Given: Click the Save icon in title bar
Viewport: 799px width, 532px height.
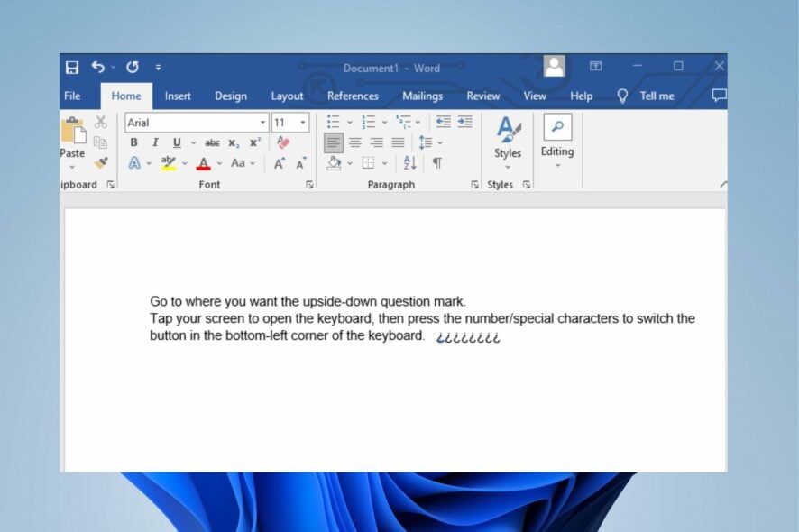Looking at the screenshot, I should 72,68.
